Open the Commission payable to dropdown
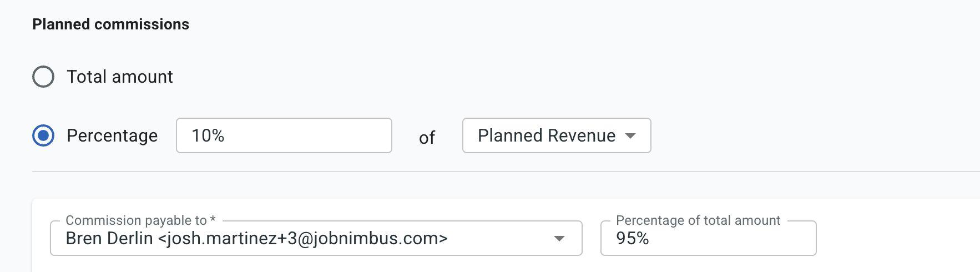Viewport: 980px width, 272px height. 315,238
